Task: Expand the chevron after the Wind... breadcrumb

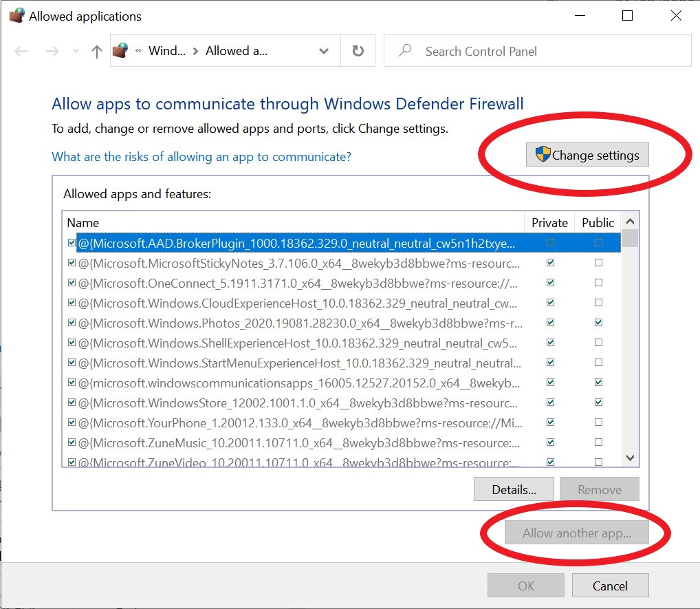Action: (195, 52)
